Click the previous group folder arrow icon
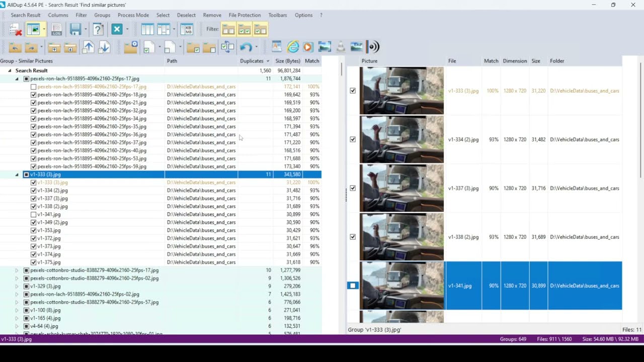Viewport: 644px width, 362px height. (x=15, y=47)
